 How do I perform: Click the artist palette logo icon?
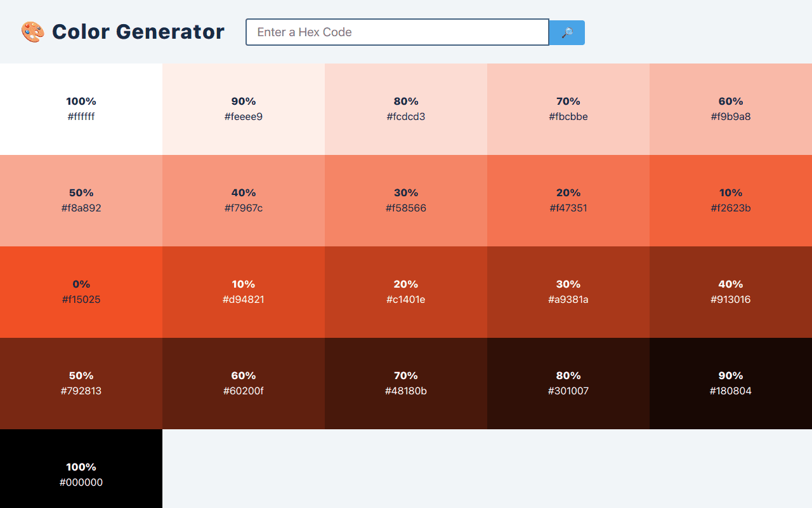click(x=32, y=32)
